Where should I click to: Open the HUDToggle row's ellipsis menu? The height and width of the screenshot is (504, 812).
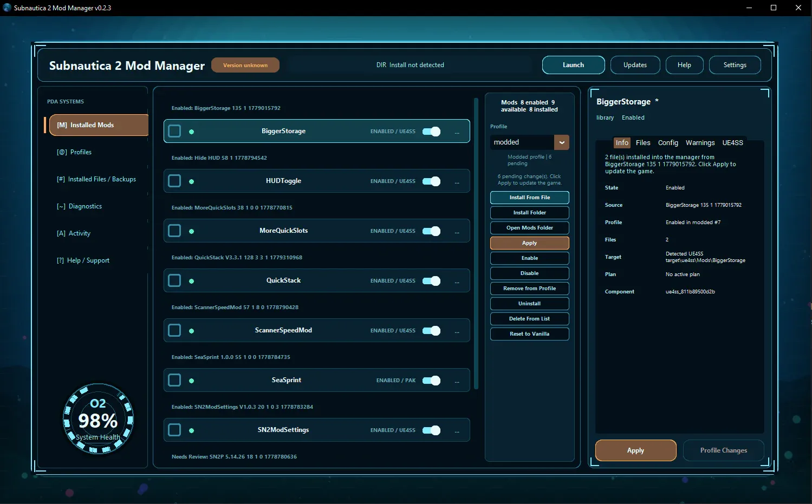pos(457,181)
